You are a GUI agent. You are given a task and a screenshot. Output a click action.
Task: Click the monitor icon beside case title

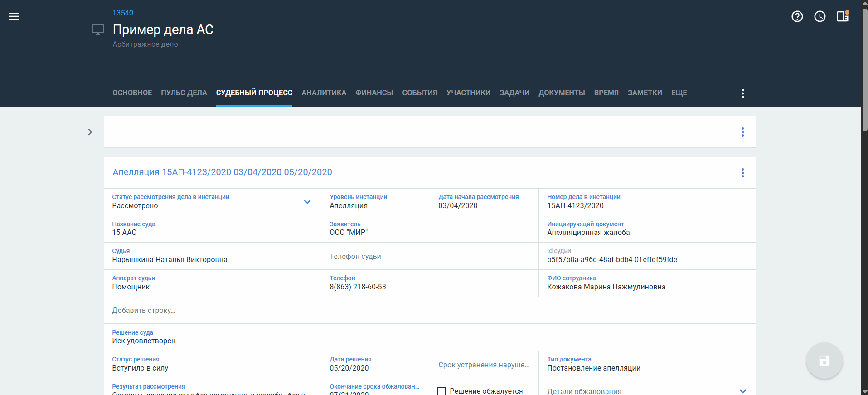(x=98, y=30)
